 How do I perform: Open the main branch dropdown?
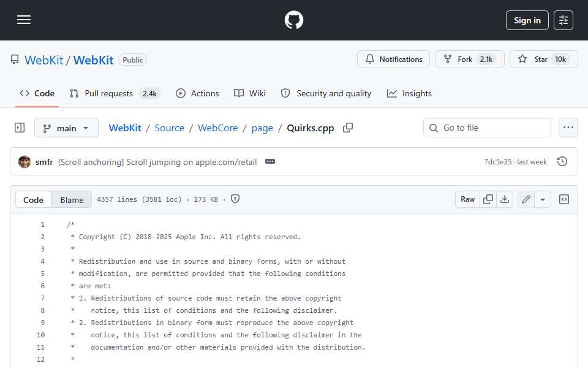point(66,128)
